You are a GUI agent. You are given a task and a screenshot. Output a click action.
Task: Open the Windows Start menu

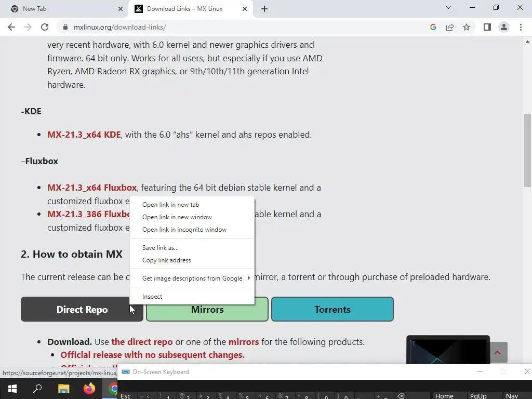click(x=12, y=389)
